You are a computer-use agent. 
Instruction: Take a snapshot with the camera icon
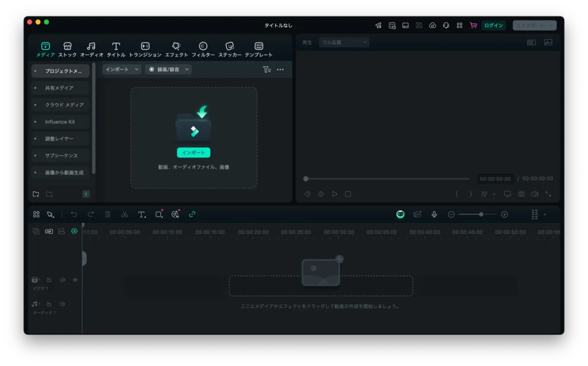click(521, 194)
